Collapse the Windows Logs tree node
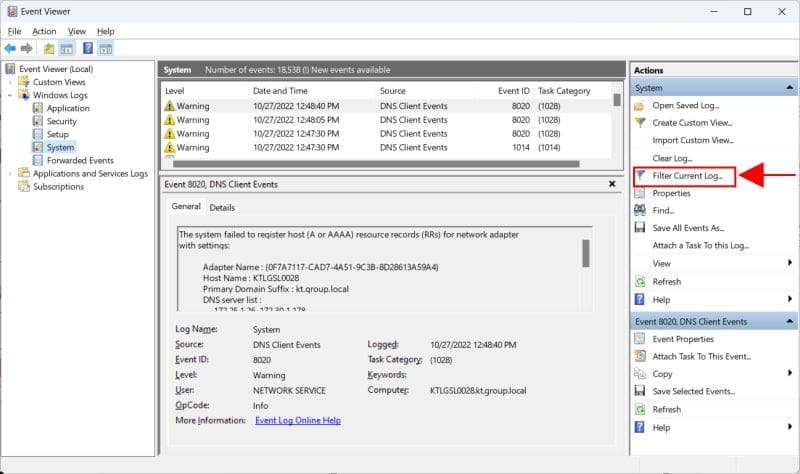The image size is (800, 474). point(11,95)
